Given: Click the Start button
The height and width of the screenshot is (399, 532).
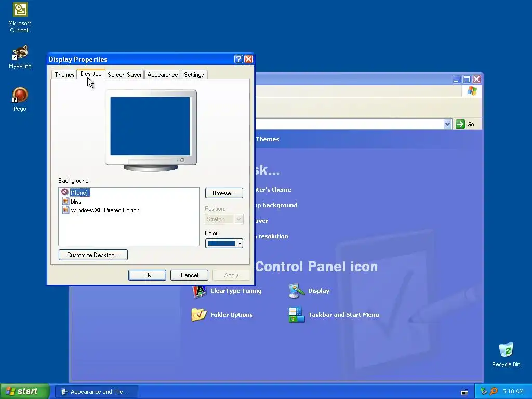Looking at the screenshot, I should tap(25, 391).
